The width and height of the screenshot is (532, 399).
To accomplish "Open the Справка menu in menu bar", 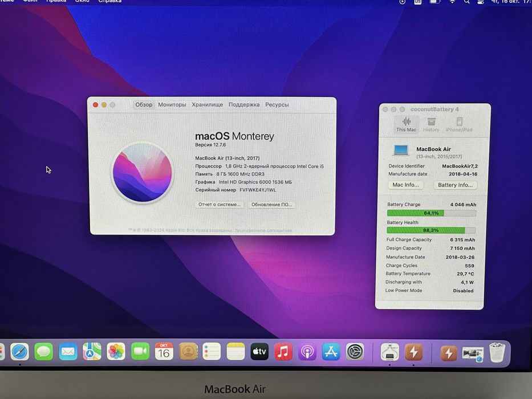I will pos(110,1).
